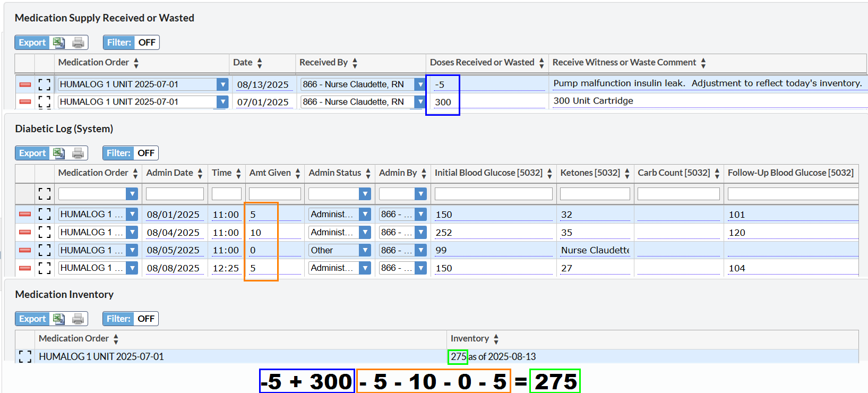This screenshot has width=868, height=393.
Task: Edit the 300 doses received field
Action: point(489,102)
